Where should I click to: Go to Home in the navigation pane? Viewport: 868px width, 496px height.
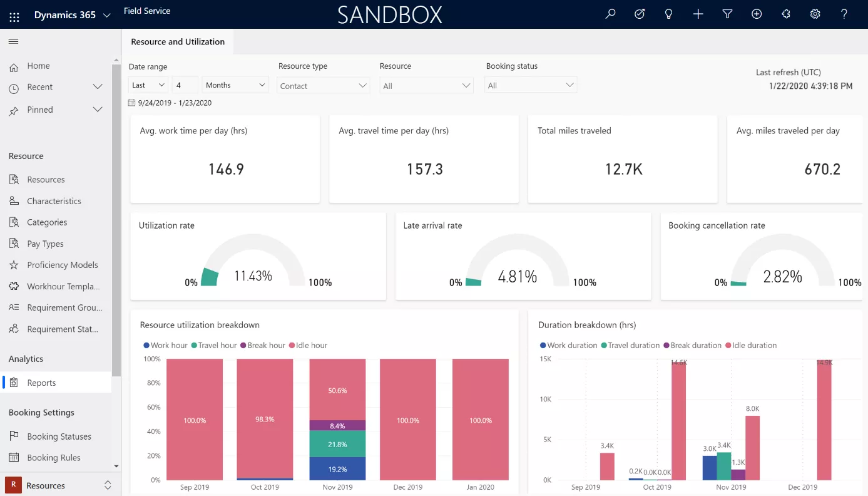click(38, 66)
